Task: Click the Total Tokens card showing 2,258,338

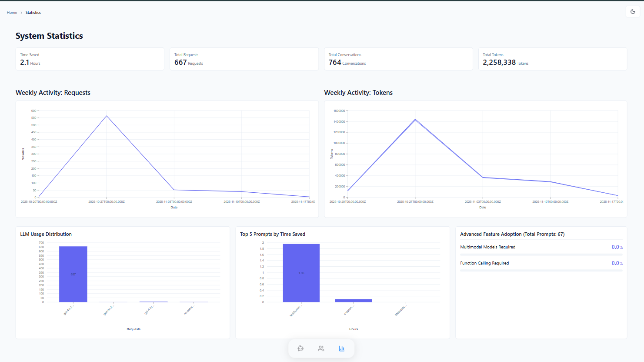Action: pos(553,59)
